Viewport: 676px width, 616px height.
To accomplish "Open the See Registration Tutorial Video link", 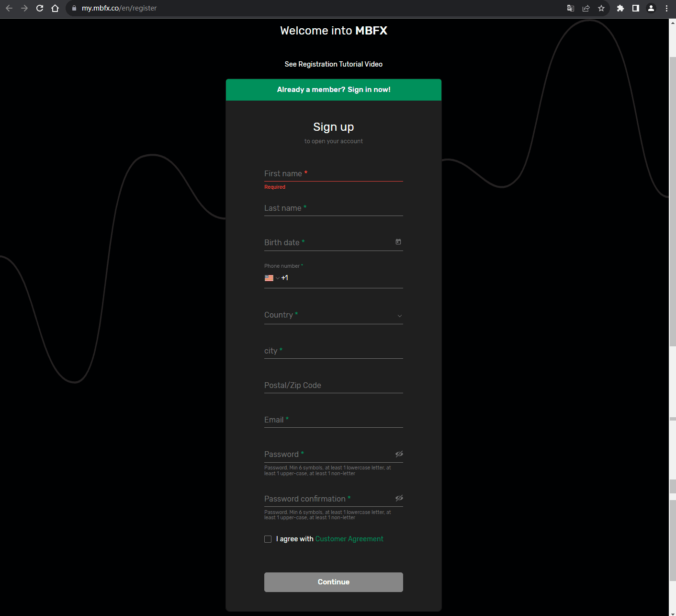I will click(x=334, y=64).
